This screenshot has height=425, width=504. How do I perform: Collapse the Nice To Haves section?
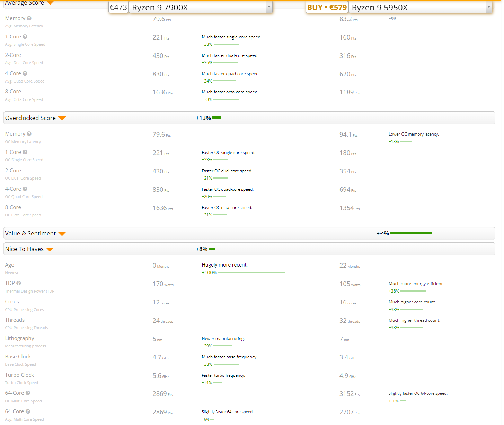tap(50, 249)
